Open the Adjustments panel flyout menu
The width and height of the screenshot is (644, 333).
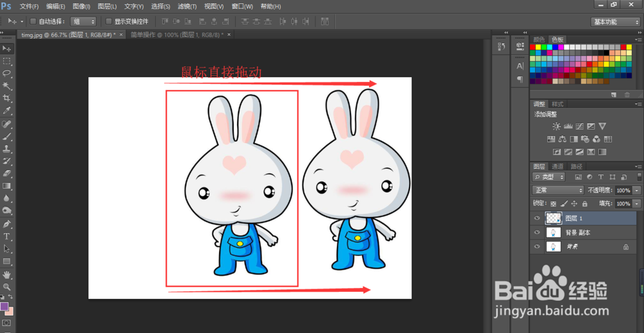639,104
